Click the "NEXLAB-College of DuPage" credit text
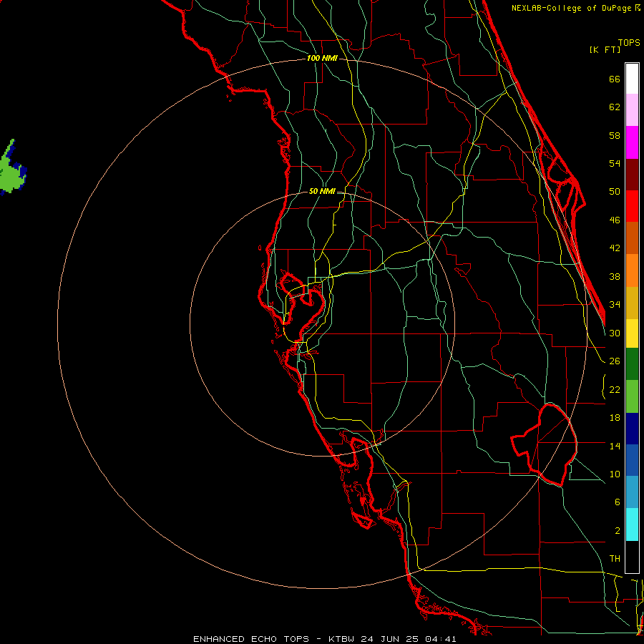The image size is (644, 644). [571, 8]
